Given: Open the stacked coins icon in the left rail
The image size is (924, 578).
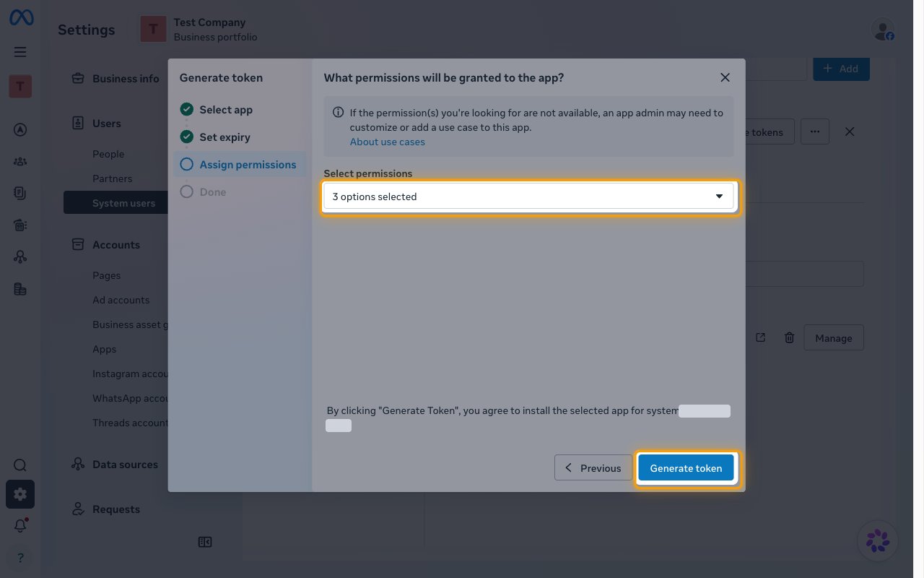Looking at the screenshot, I should point(20,289).
